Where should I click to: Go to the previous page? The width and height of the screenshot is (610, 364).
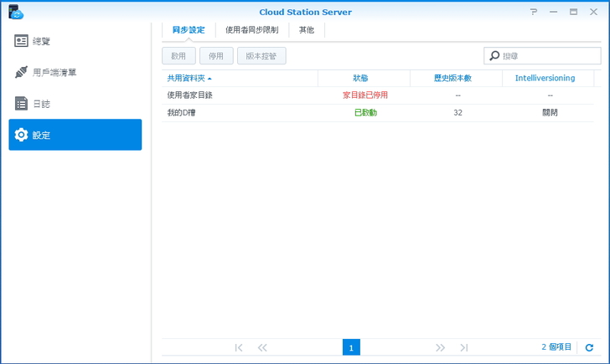[262, 347]
